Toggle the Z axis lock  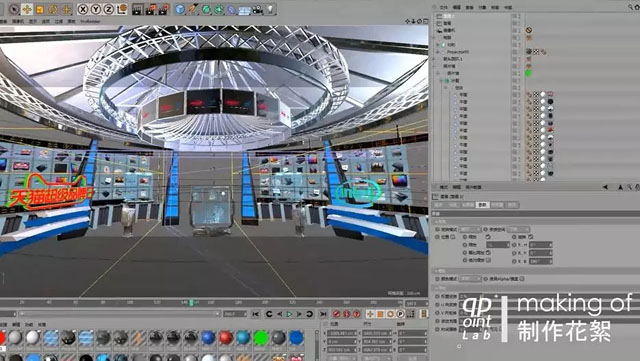[109, 9]
